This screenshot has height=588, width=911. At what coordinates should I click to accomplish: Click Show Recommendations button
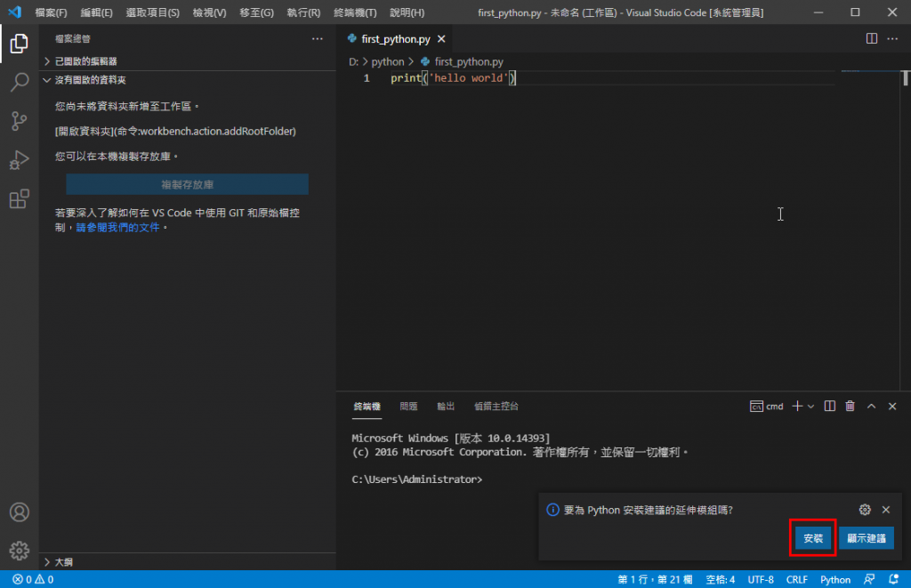point(867,538)
